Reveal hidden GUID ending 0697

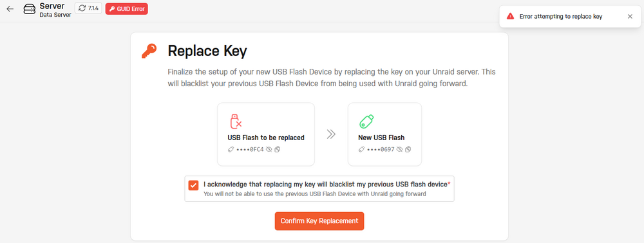tap(400, 150)
